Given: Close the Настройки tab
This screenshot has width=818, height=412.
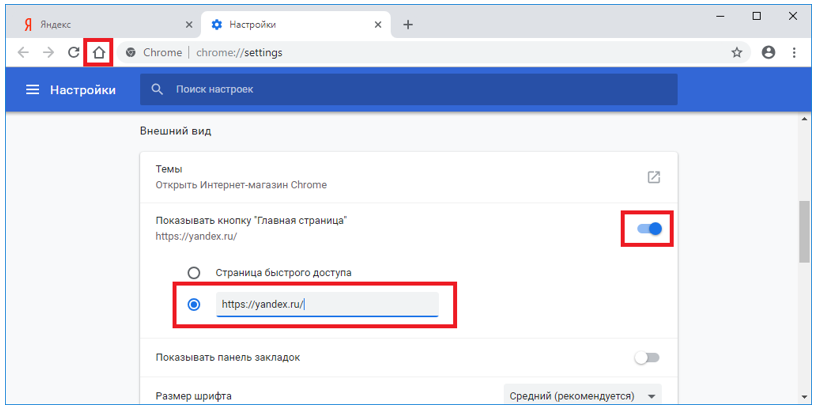Looking at the screenshot, I should pos(378,25).
